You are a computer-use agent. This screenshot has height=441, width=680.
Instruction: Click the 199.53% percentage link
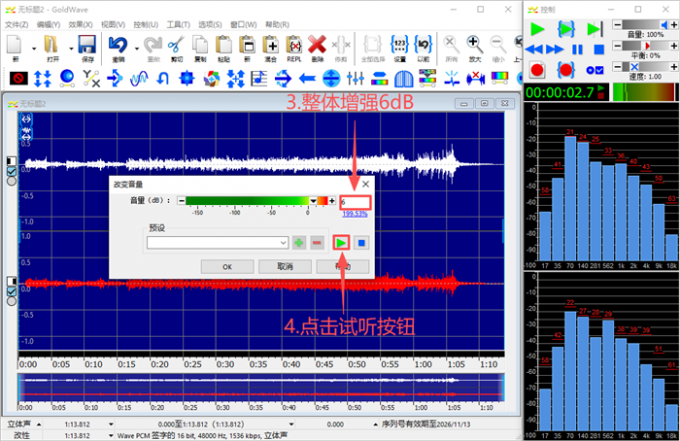pos(355,214)
